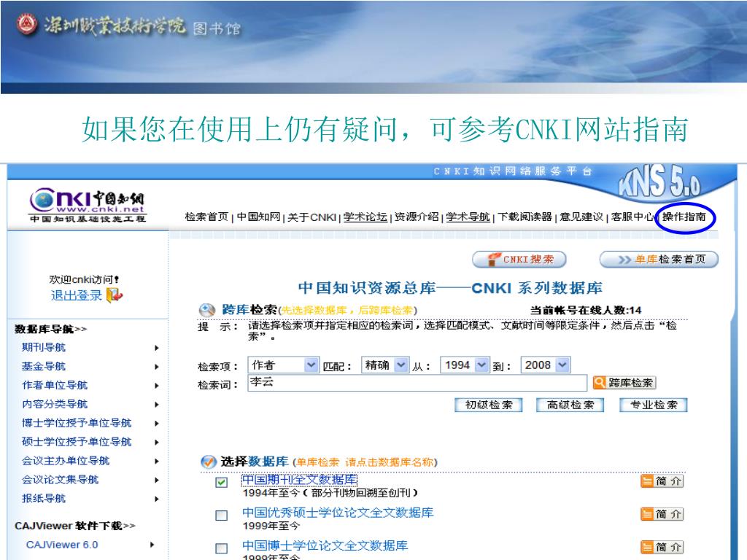Expand the 会议论文集导航 arrow
This screenshot has height=560, width=747.
156,480
